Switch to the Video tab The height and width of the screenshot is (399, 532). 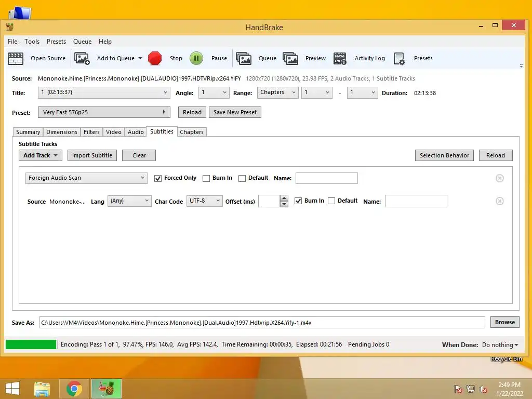coord(114,132)
